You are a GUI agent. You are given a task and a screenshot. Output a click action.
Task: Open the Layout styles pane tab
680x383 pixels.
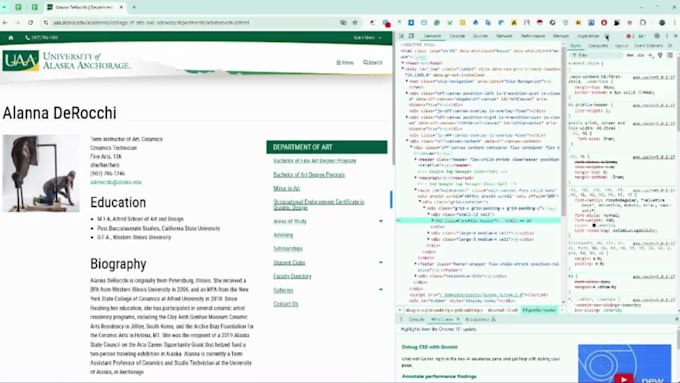coord(621,46)
